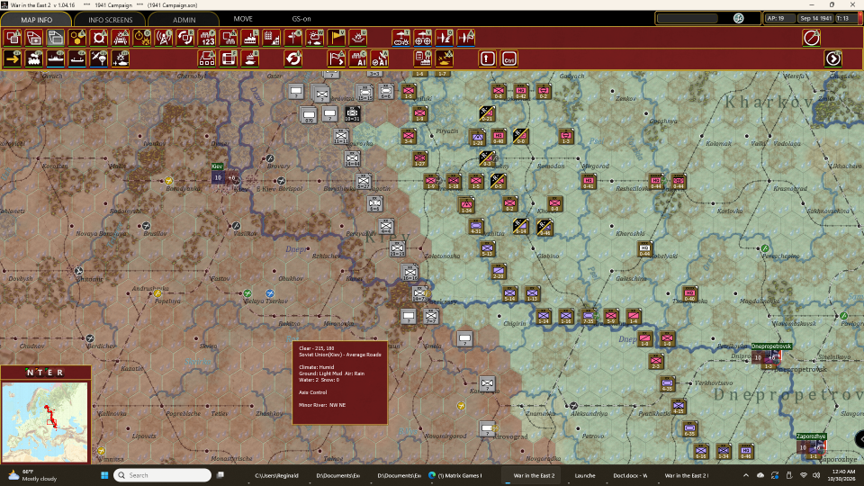Toggle the first unit-stack icon in top toolbar row
Image resolution: width=864 pixels, height=486 pixels.
(13, 38)
